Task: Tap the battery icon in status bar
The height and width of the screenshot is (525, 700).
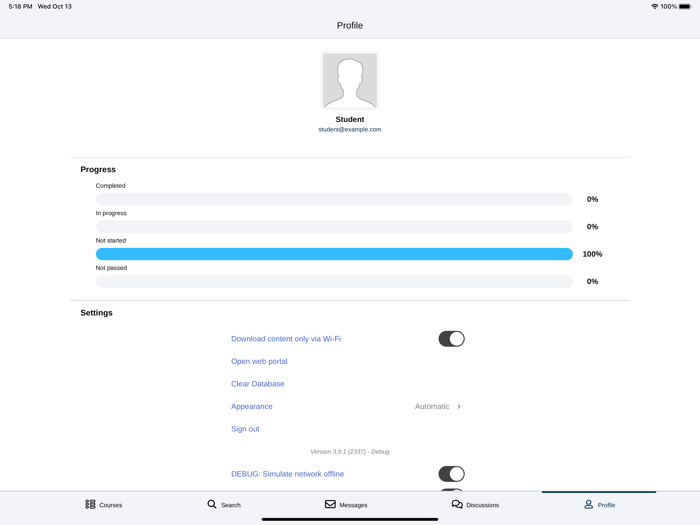Action: click(x=685, y=6)
